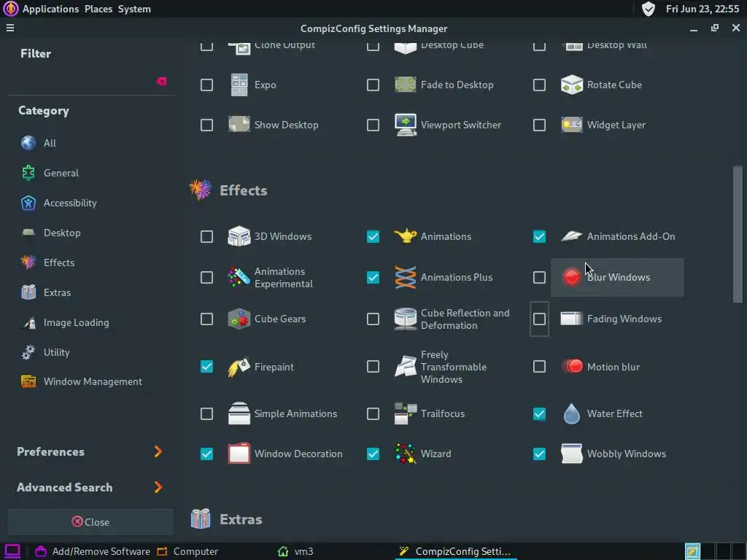Click the Simple Animations icon
The image size is (747, 560).
click(x=239, y=413)
